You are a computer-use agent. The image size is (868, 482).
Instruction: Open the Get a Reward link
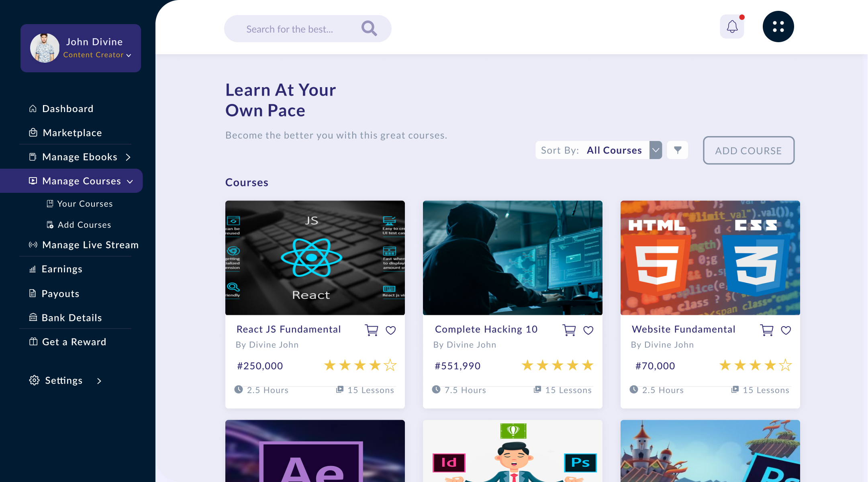pos(74,342)
